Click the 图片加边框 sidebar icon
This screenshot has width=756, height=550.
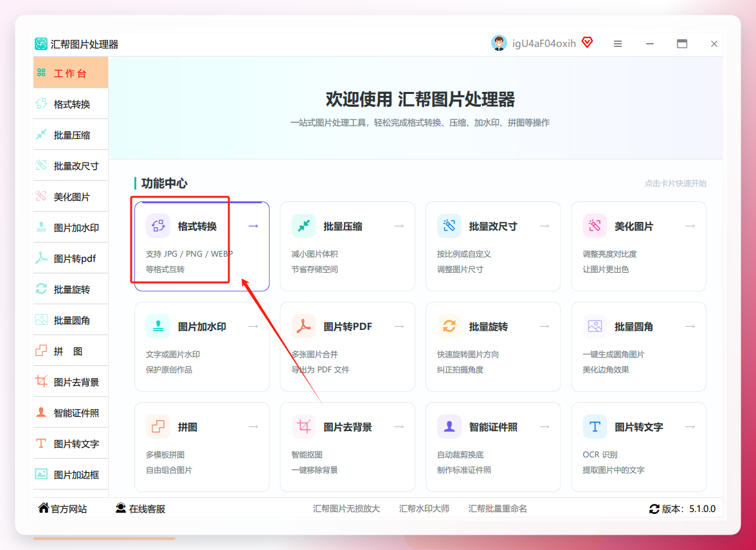pyautogui.click(x=41, y=474)
